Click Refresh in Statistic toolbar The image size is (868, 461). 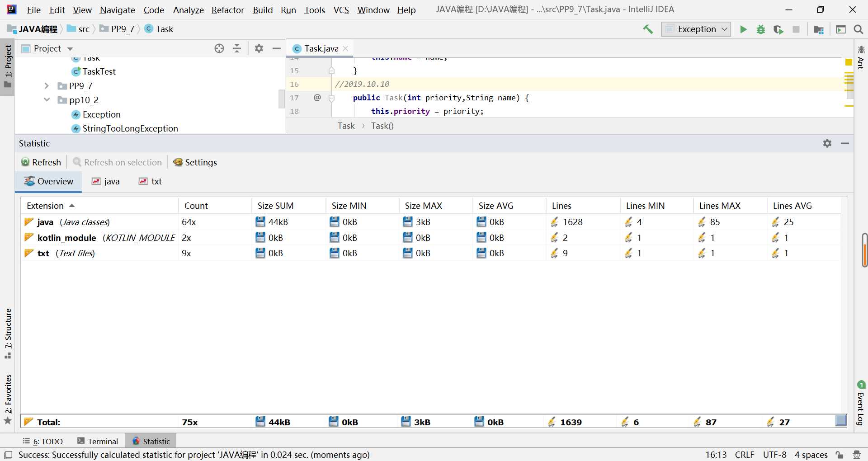[41, 162]
